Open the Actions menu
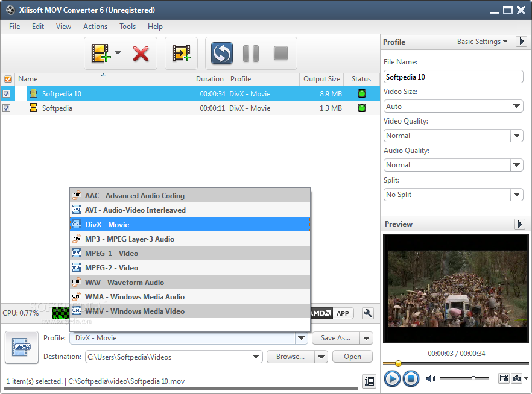532x394 pixels. pyautogui.click(x=95, y=27)
